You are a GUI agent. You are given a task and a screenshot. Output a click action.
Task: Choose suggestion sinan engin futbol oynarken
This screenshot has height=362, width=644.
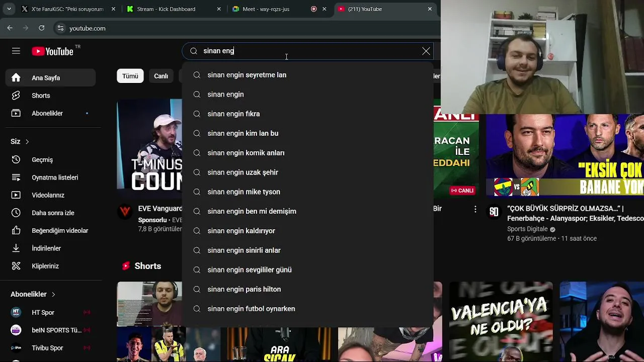tap(307, 309)
